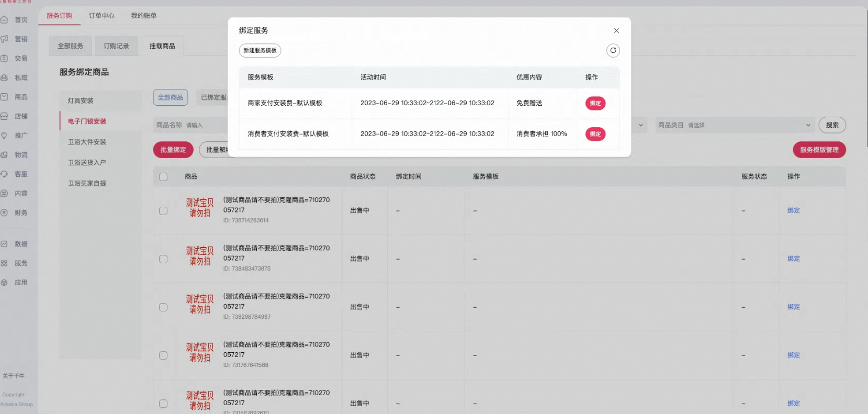
Task: Open the 服务 services sidebar icon
Action: click(x=4, y=263)
